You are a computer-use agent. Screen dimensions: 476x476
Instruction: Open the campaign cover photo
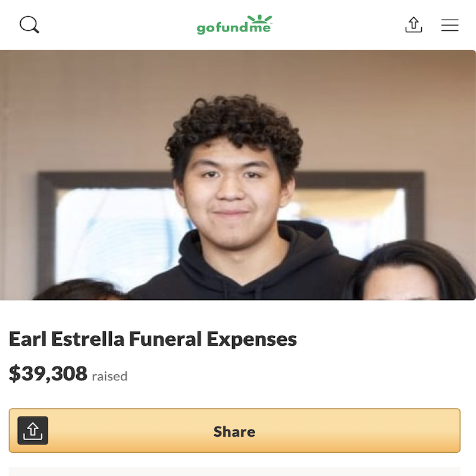pyautogui.click(x=237, y=175)
